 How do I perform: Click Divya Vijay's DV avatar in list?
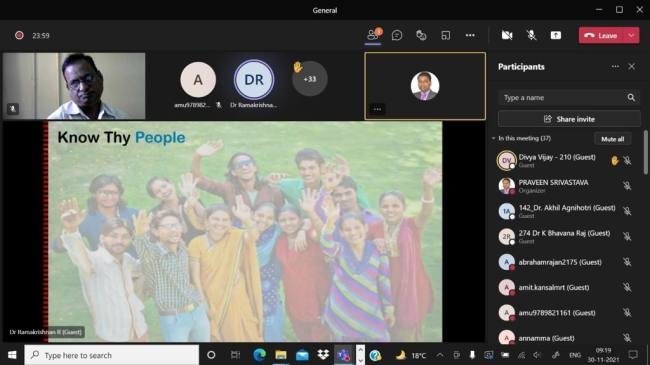pyautogui.click(x=506, y=161)
